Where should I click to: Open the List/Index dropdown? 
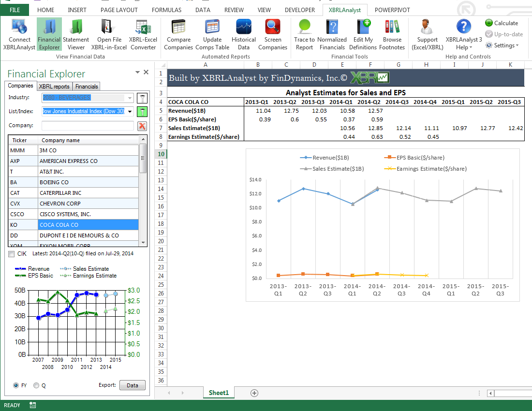tap(130, 111)
